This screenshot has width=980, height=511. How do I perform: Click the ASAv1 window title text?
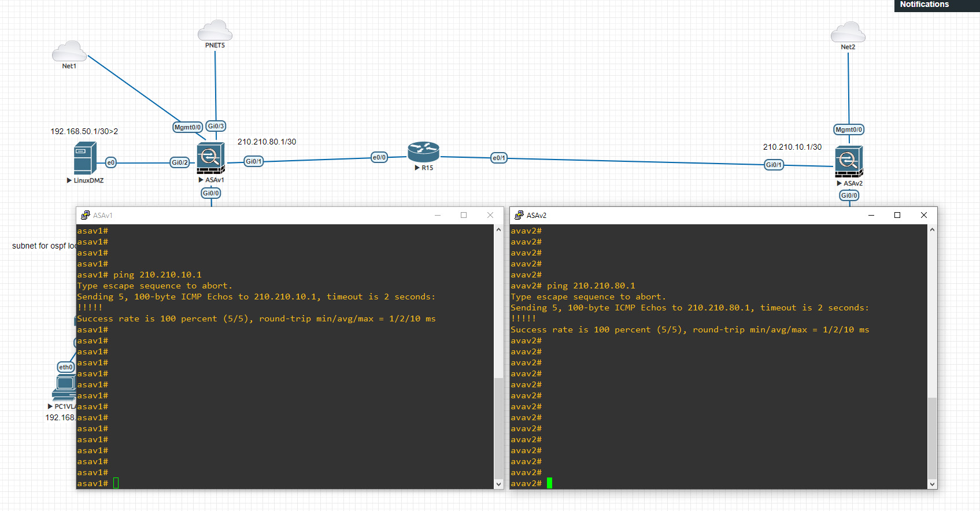(x=103, y=215)
